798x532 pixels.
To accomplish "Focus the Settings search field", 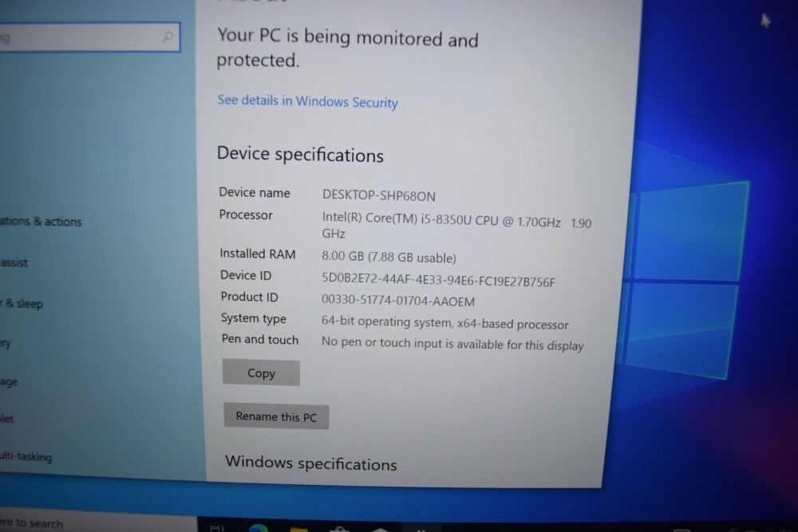I will 89,37.
